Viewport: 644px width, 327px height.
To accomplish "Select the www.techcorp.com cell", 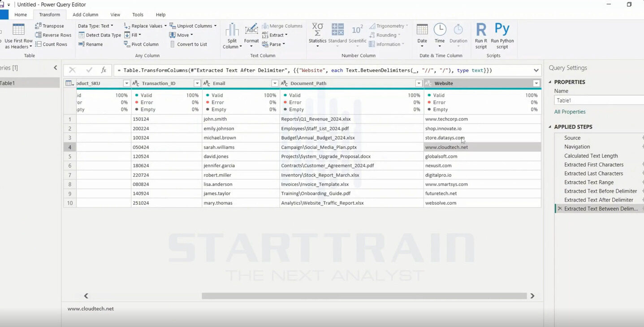I will click(482, 119).
